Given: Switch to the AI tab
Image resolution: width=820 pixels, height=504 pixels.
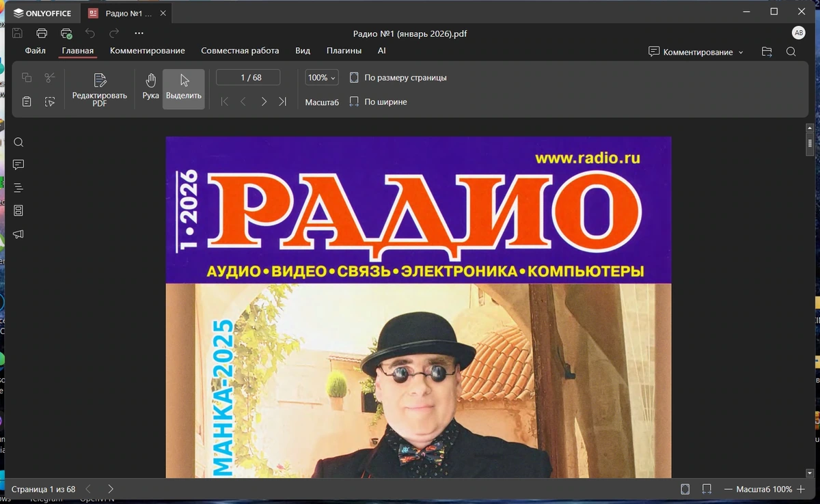Looking at the screenshot, I should 382,51.
